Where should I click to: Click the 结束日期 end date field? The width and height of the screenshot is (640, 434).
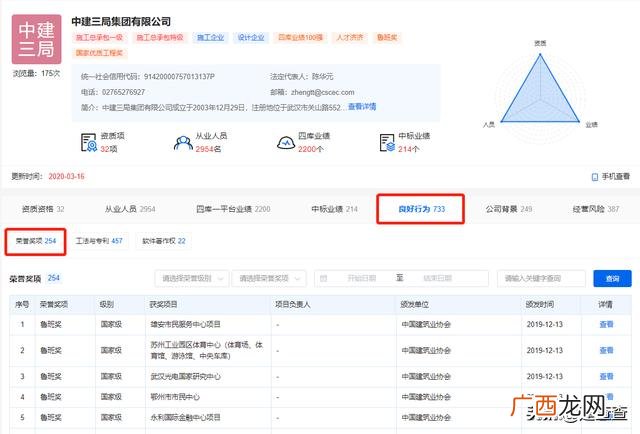pyautogui.click(x=438, y=278)
